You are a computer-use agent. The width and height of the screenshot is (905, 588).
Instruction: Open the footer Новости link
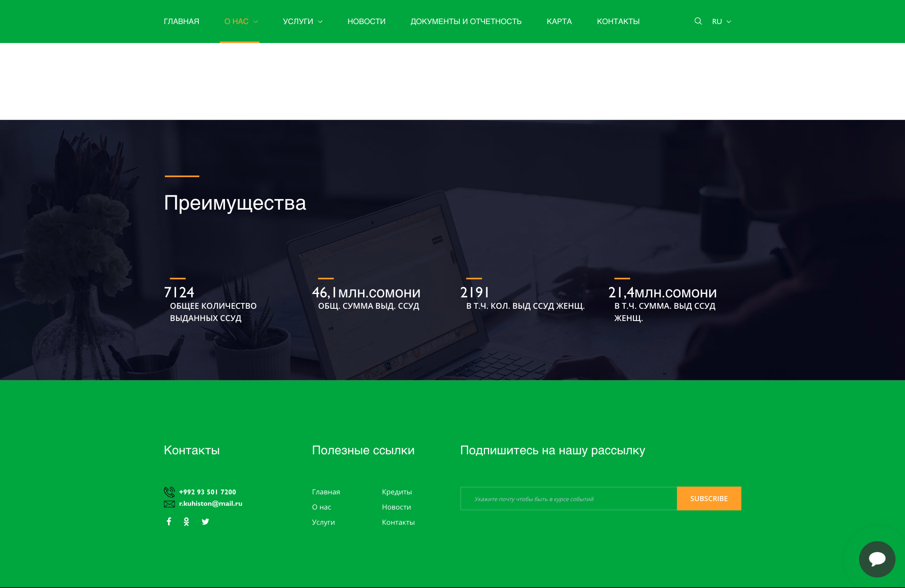pos(396,507)
